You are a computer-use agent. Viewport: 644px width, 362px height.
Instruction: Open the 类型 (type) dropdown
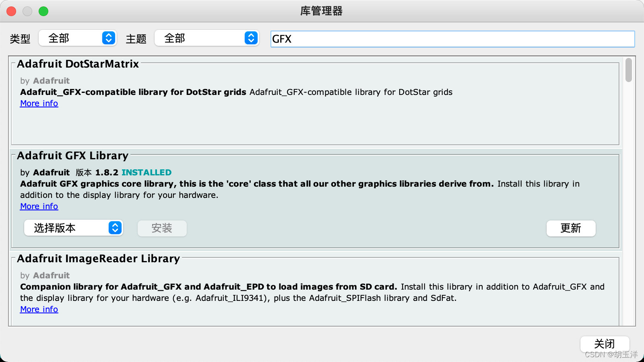point(78,38)
